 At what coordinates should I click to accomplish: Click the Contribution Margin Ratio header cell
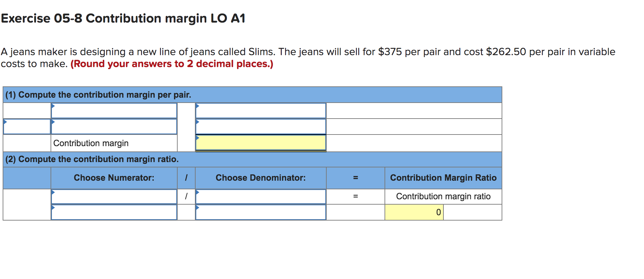click(x=443, y=178)
